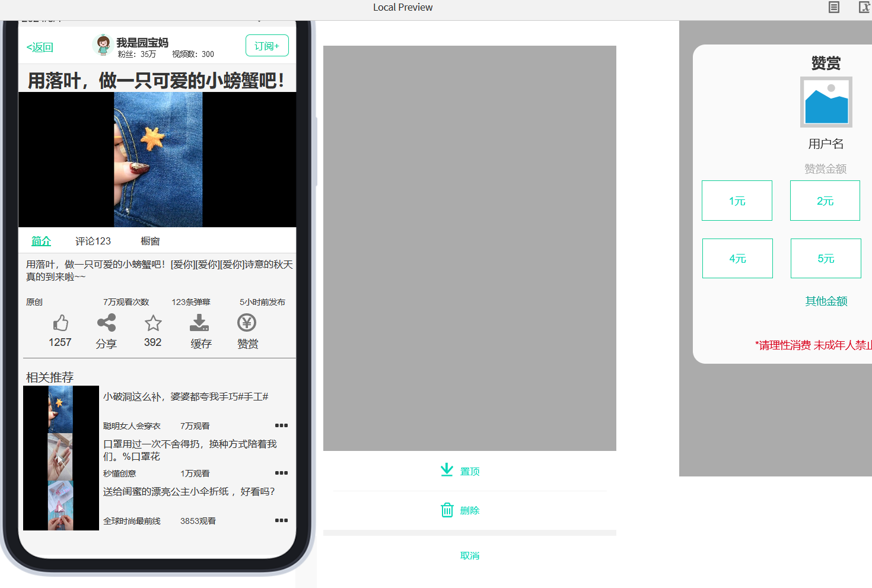Open the 小伞折纸 video thumbnail

[61, 506]
